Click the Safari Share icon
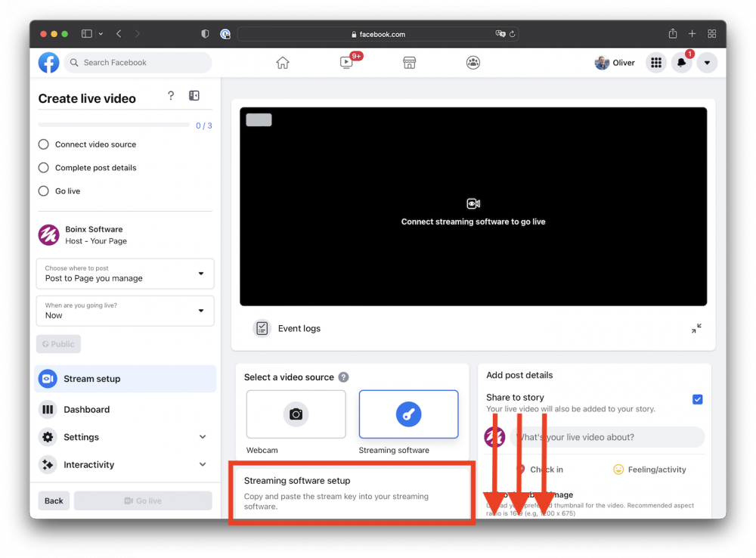756x558 pixels. (673, 33)
